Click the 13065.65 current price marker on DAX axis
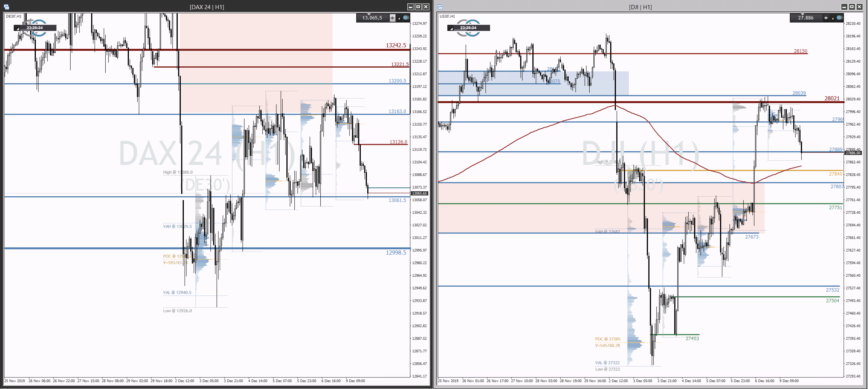868x389 pixels. pos(420,193)
